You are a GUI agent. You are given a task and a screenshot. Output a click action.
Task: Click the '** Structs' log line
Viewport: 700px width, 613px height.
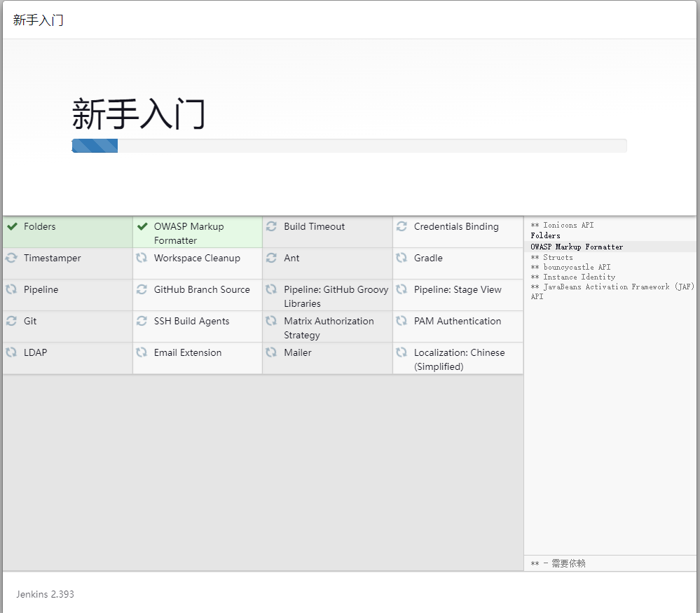tap(551, 257)
